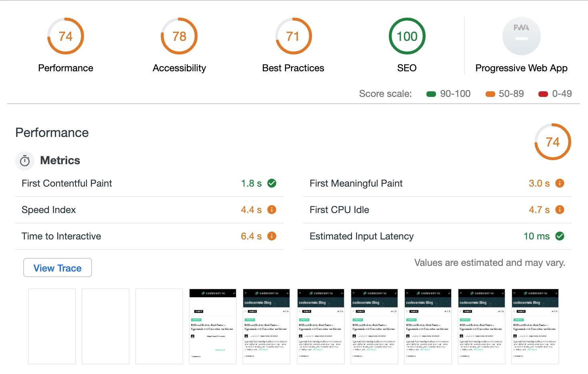Click the Best Practices gauge showing 71
Image resolution: width=588 pixels, height=374 pixels.
pyautogui.click(x=293, y=36)
